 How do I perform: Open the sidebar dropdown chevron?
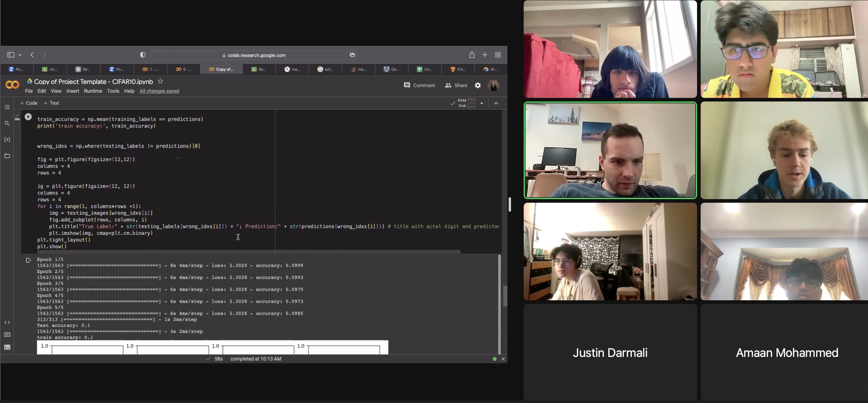point(20,55)
